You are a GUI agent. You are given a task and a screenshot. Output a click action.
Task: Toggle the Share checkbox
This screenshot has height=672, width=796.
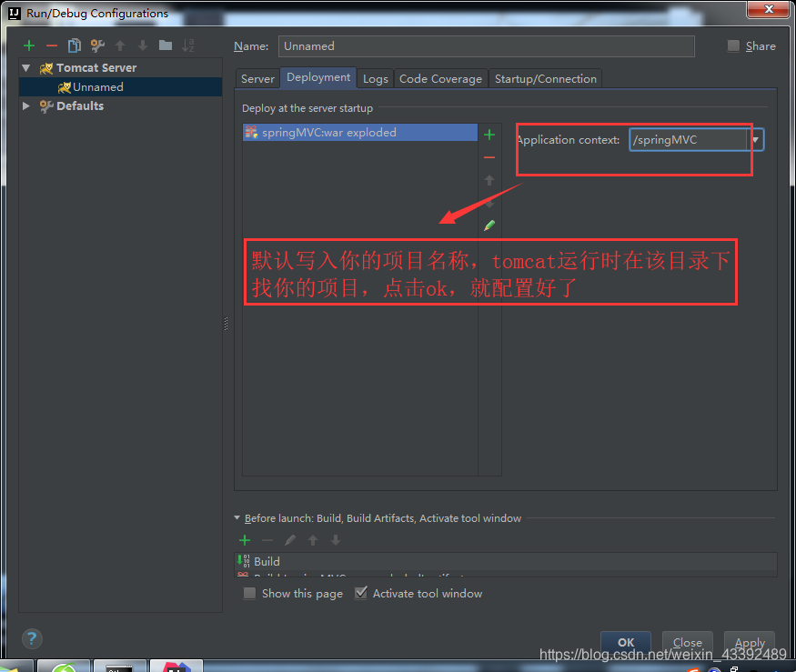[x=733, y=45]
